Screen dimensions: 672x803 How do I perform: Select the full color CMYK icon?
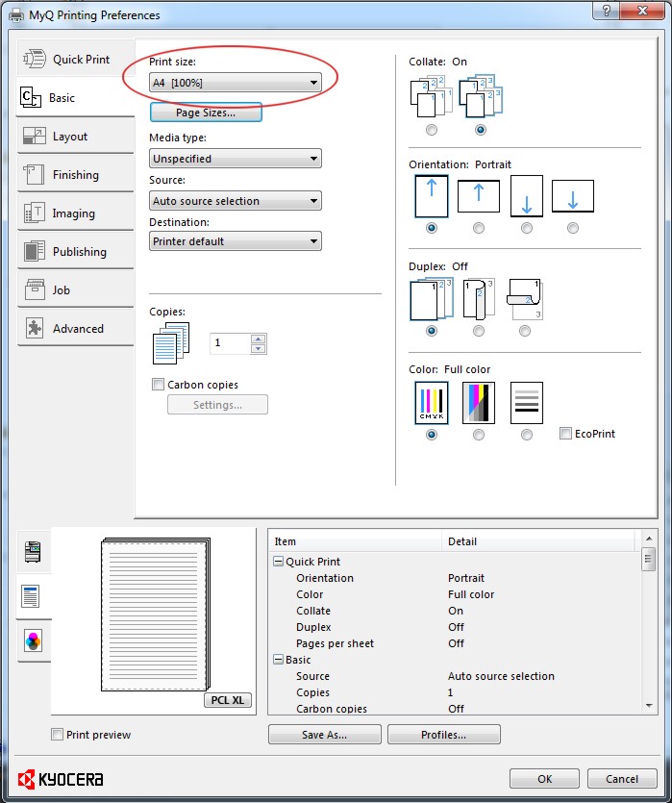point(431,403)
